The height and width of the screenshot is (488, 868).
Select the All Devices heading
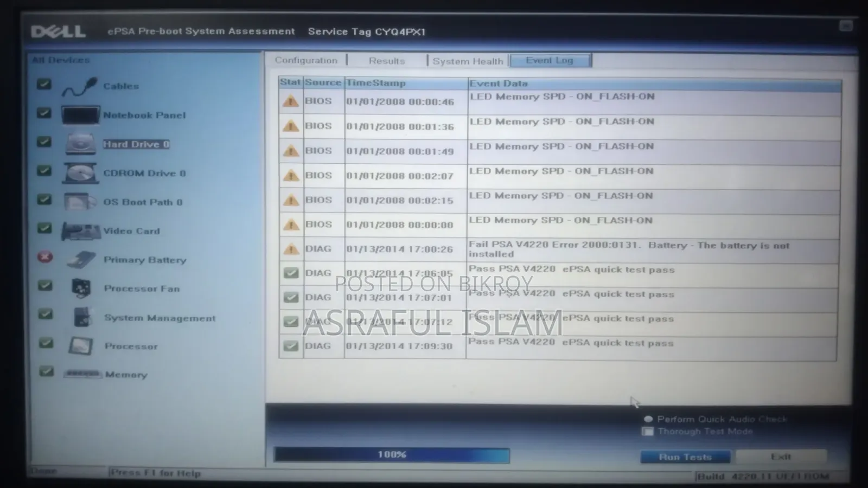coord(61,60)
